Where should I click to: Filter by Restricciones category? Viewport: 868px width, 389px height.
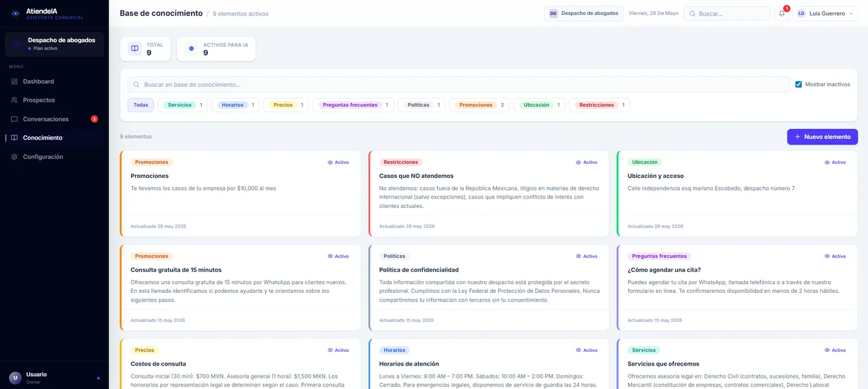point(600,105)
